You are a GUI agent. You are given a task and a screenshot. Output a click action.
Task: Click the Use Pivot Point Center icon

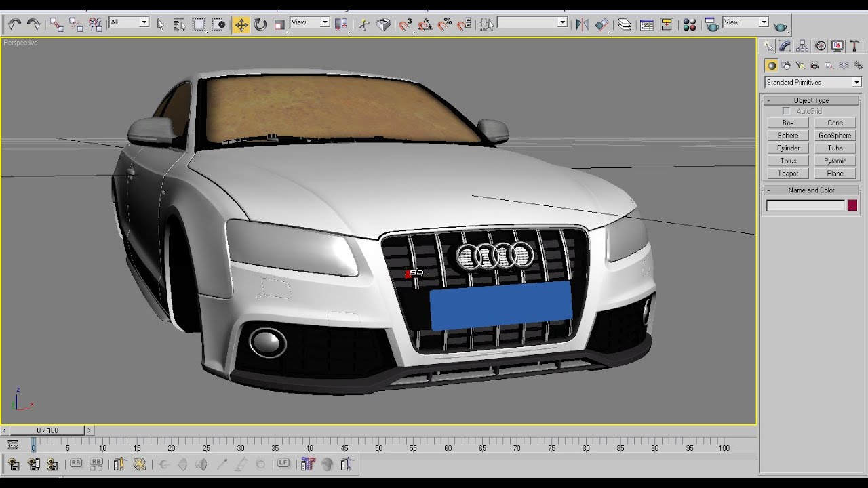(x=342, y=24)
